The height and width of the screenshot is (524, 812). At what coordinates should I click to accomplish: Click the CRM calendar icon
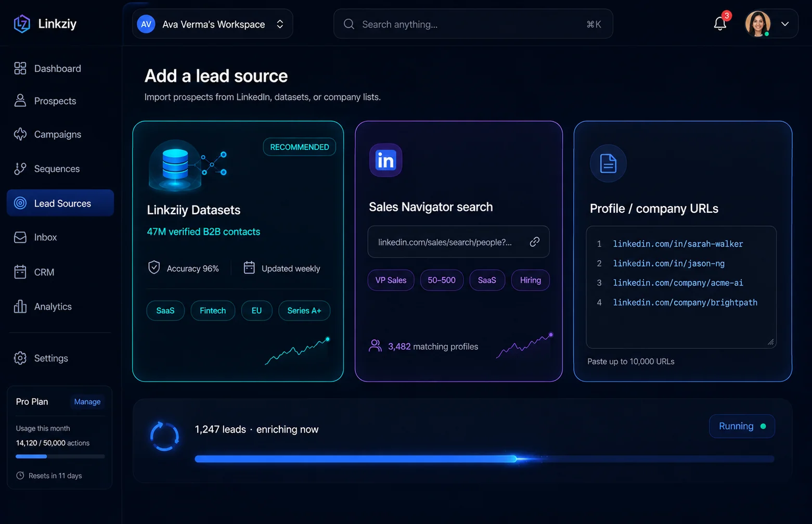coord(20,272)
